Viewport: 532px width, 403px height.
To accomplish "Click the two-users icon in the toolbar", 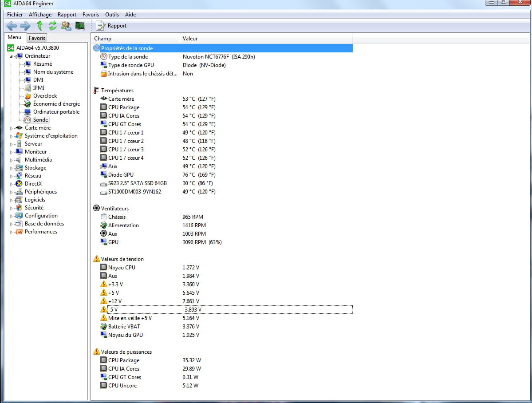I will coord(66,26).
